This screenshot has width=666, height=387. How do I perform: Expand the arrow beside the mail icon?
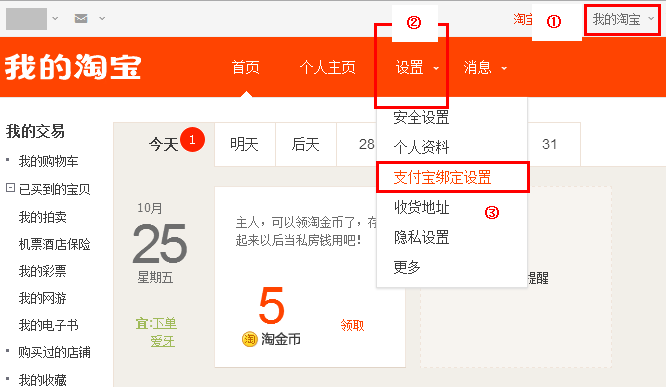pos(102,18)
